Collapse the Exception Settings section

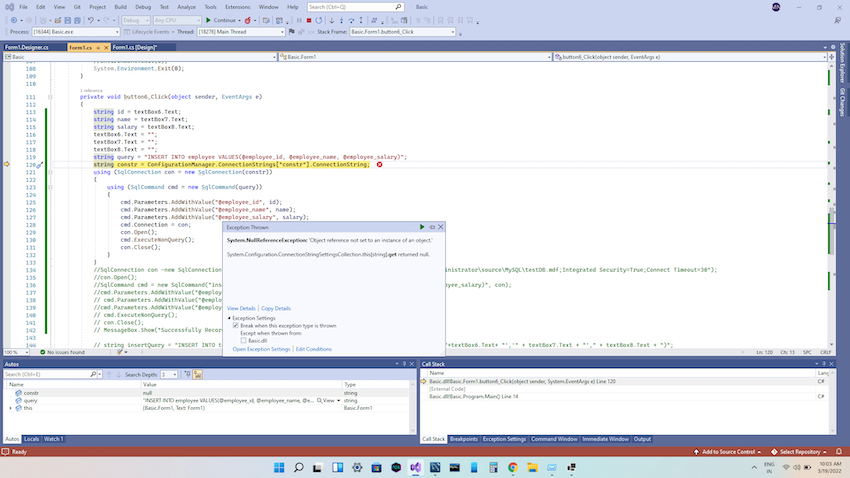(x=229, y=318)
